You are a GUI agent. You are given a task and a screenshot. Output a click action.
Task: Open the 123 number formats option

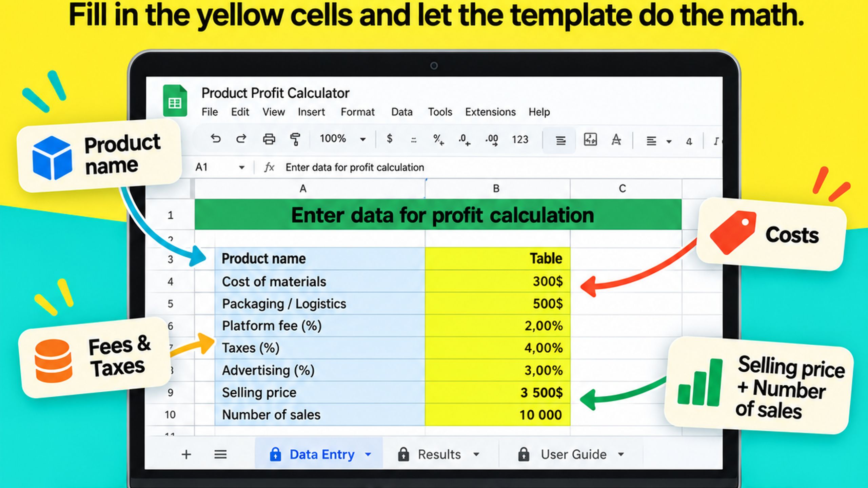520,139
